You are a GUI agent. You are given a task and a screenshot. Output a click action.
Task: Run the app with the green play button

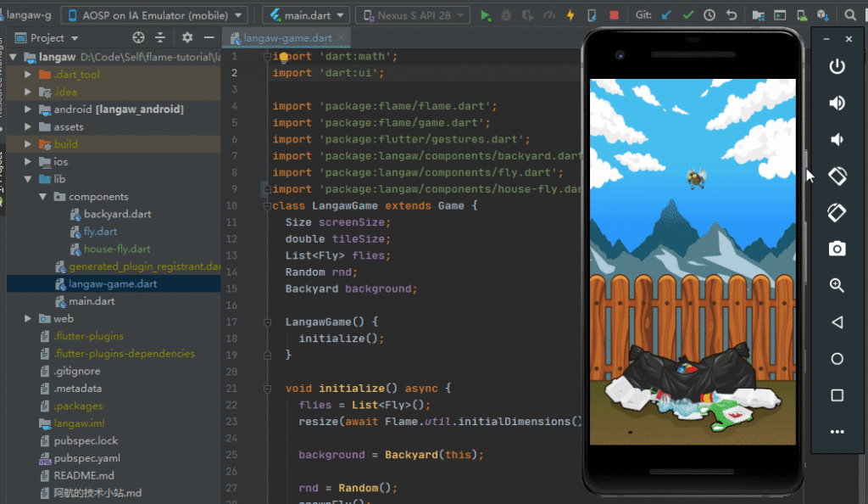[486, 15]
